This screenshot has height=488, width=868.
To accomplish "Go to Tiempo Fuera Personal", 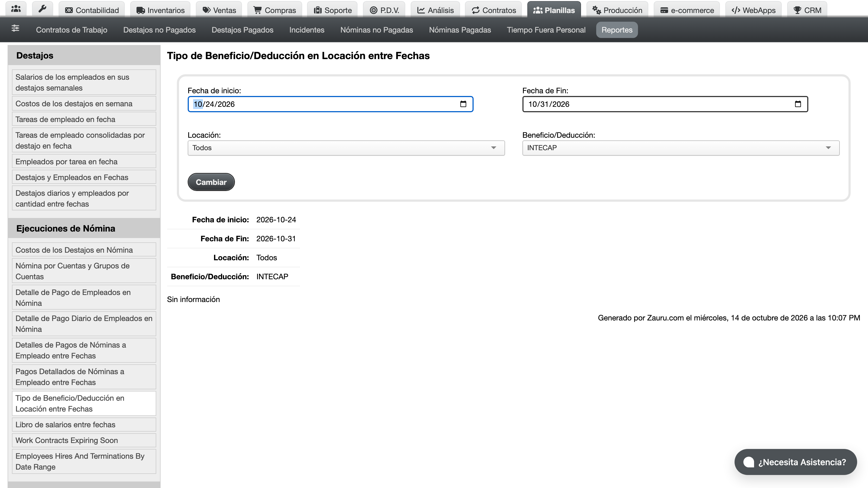I will (x=546, y=30).
